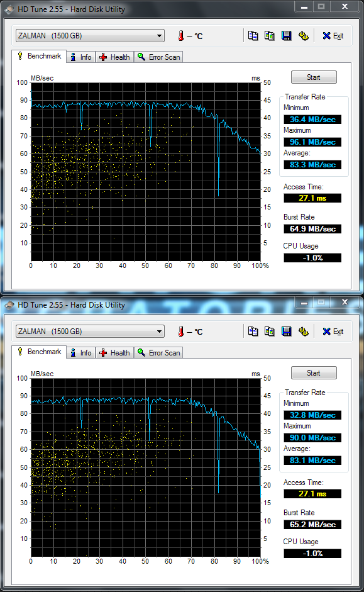This screenshot has height=592, width=364.
Task: Click access time 27.1 ms in top window
Action: [x=312, y=198]
